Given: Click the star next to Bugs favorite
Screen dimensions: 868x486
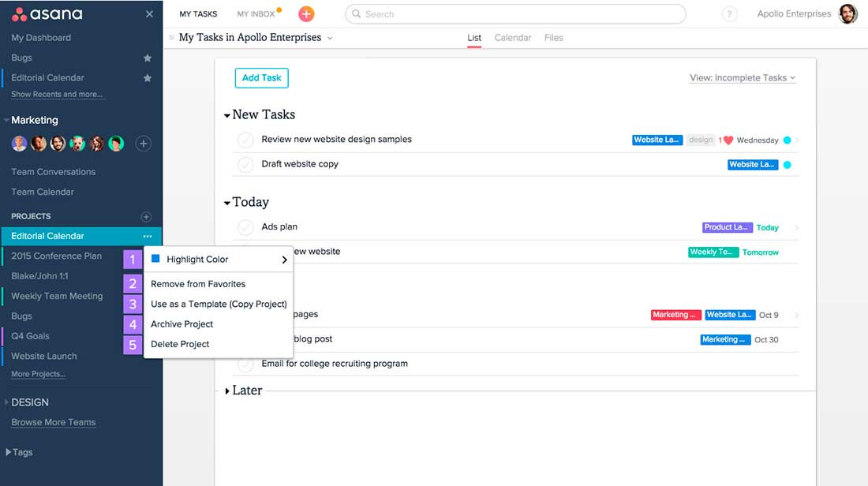Looking at the screenshot, I should click(148, 58).
